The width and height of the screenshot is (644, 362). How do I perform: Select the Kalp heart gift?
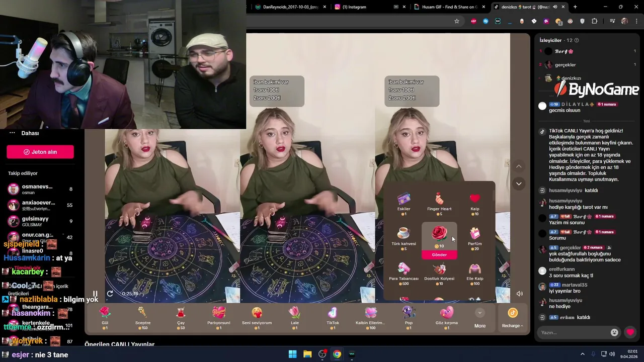475,204
